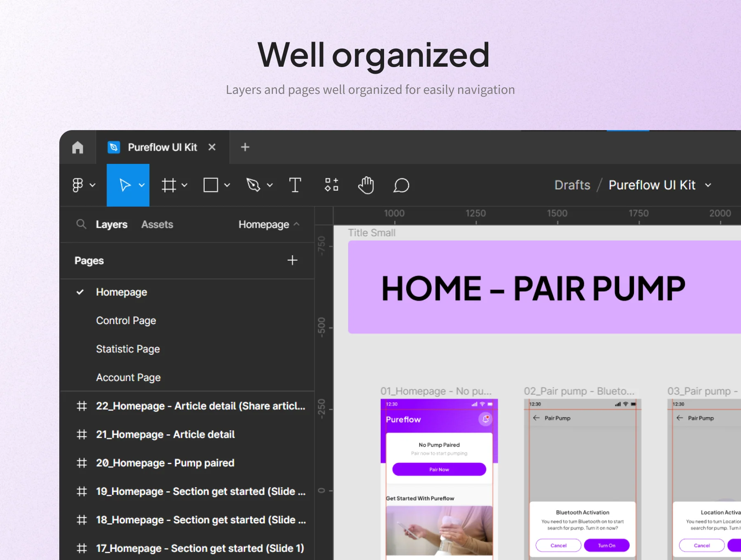Add a new page with plus icon
741x560 pixels.
[x=292, y=260]
